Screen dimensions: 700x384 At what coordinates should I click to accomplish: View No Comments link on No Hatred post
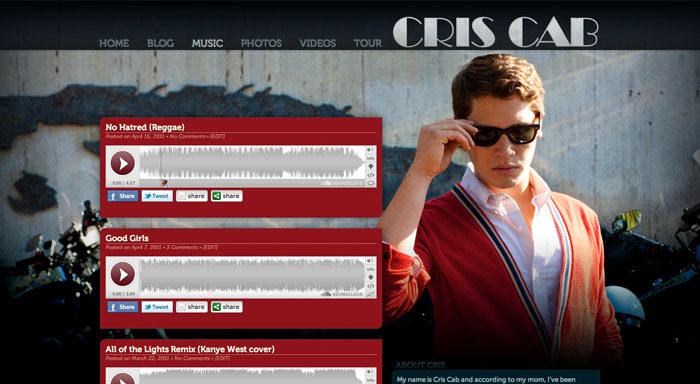click(x=188, y=136)
